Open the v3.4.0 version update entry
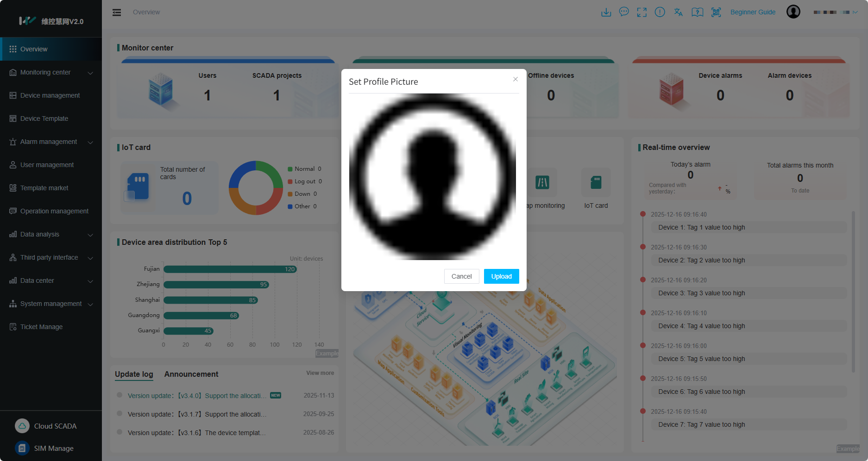This screenshot has height=461, width=868. [197, 396]
